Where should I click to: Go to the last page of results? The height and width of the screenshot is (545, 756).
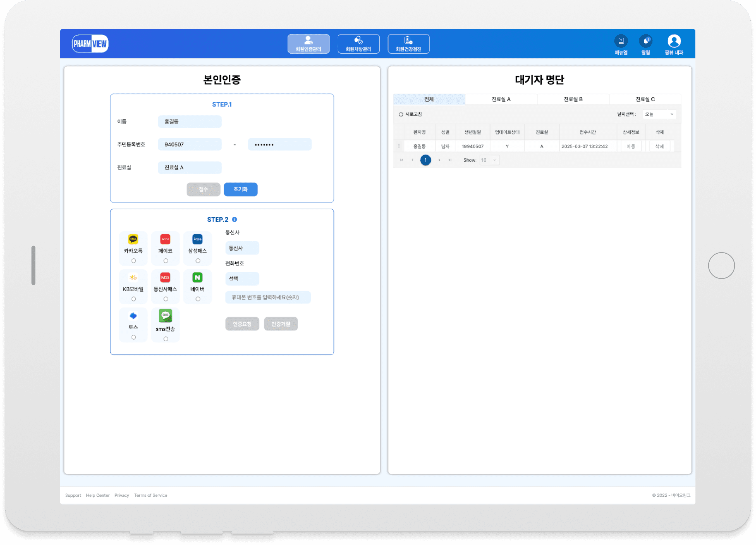450,160
